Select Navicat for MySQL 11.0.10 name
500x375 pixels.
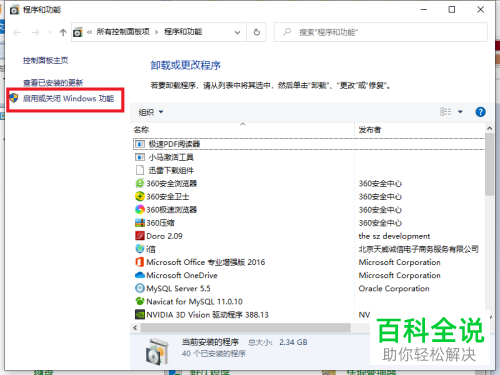(x=194, y=301)
